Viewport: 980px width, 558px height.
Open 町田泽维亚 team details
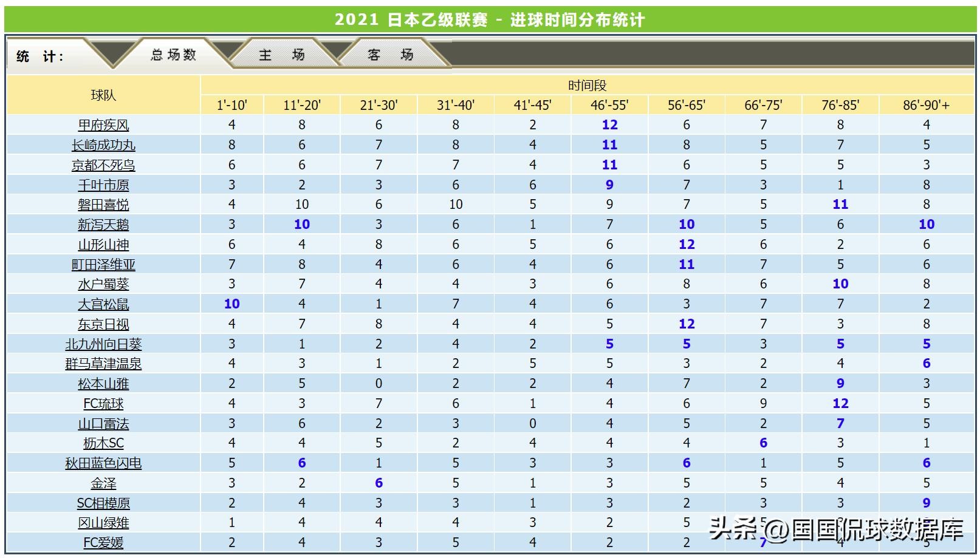pyautogui.click(x=103, y=265)
